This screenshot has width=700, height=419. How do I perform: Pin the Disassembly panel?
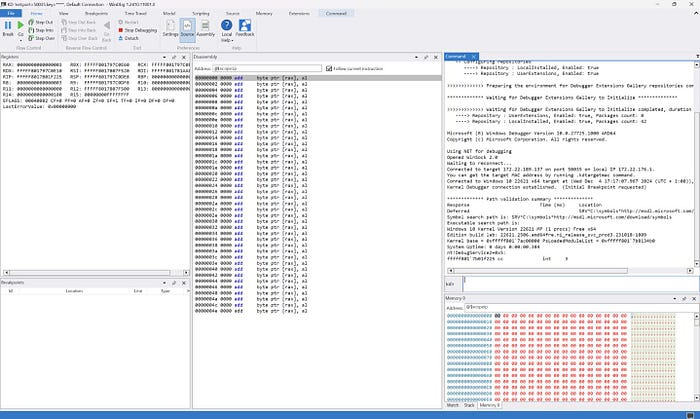click(x=426, y=57)
